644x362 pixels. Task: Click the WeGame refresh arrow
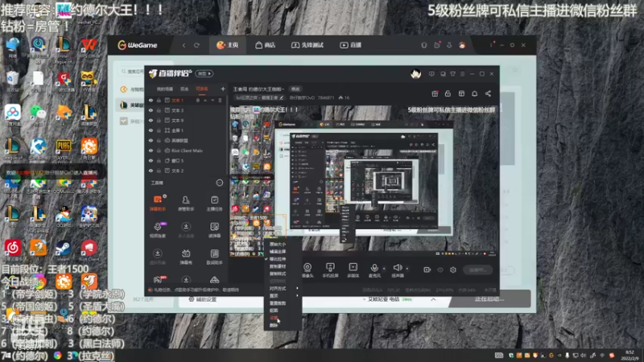(196, 45)
